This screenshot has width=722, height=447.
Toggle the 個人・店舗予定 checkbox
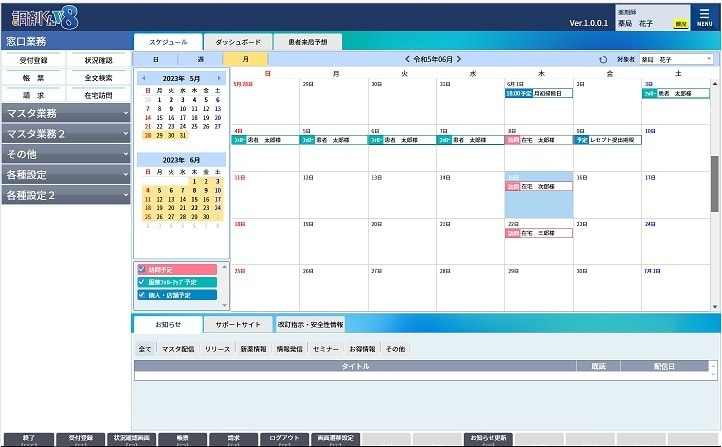tap(142, 295)
